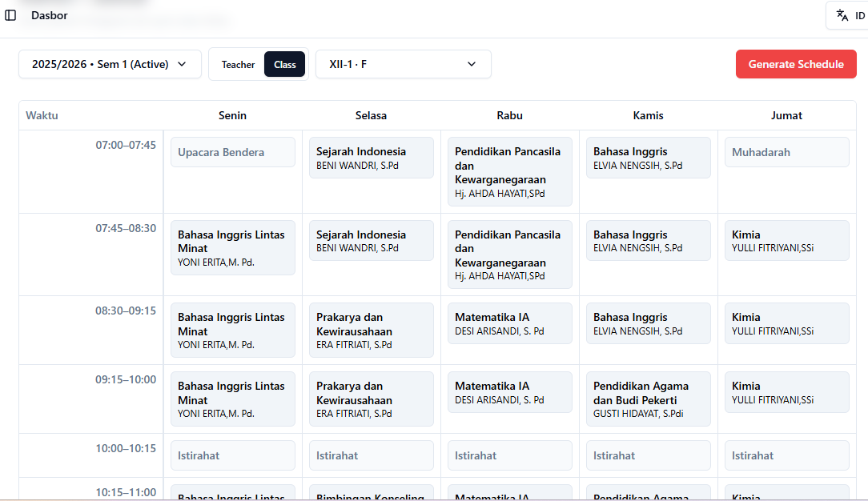
Task: Select the Upacara Bendera cell on Senin
Action: click(x=232, y=152)
